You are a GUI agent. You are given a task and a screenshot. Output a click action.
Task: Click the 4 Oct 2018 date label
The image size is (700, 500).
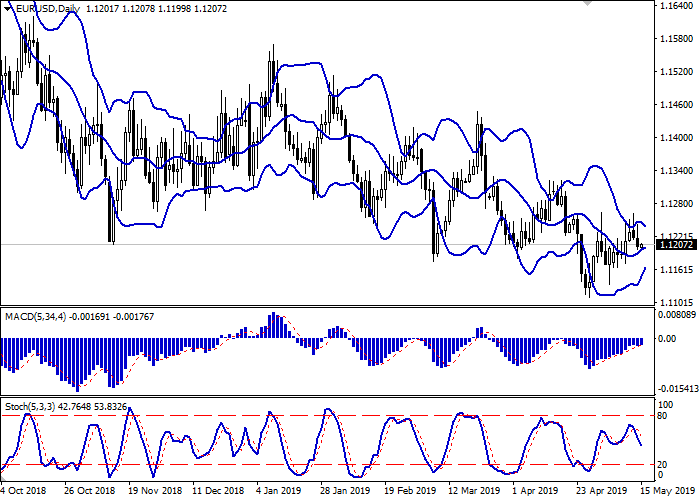(24, 491)
